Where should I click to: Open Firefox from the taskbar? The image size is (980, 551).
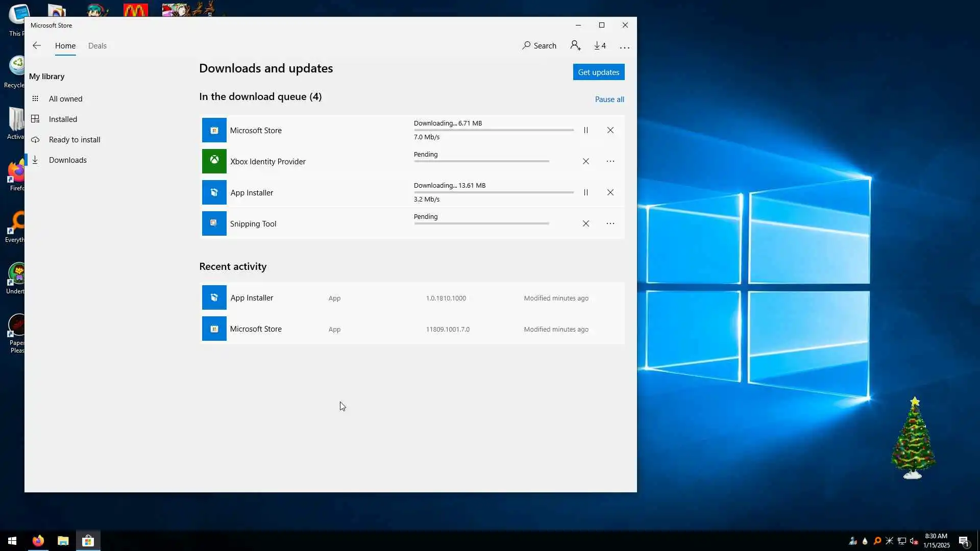click(x=38, y=541)
